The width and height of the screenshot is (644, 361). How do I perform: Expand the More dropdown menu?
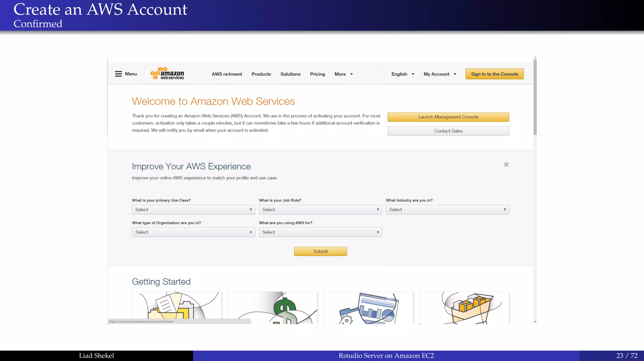pos(344,74)
